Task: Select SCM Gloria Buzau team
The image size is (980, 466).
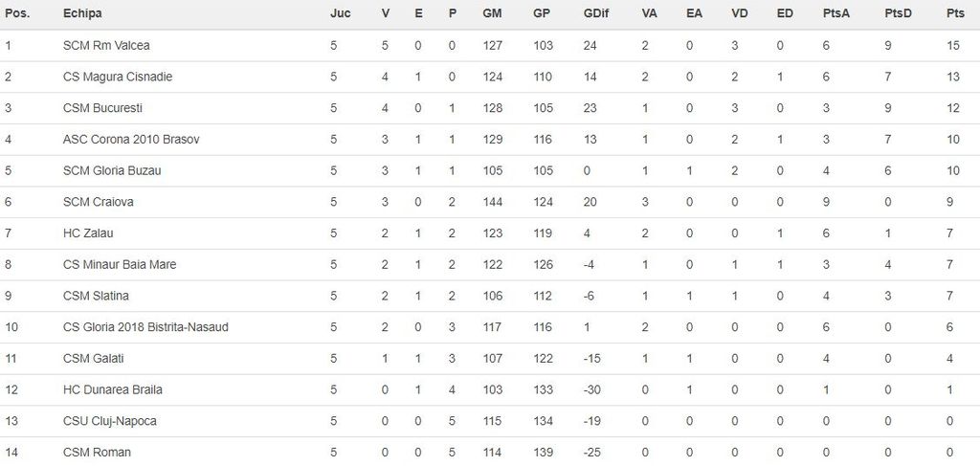Action: click(x=112, y=171)
